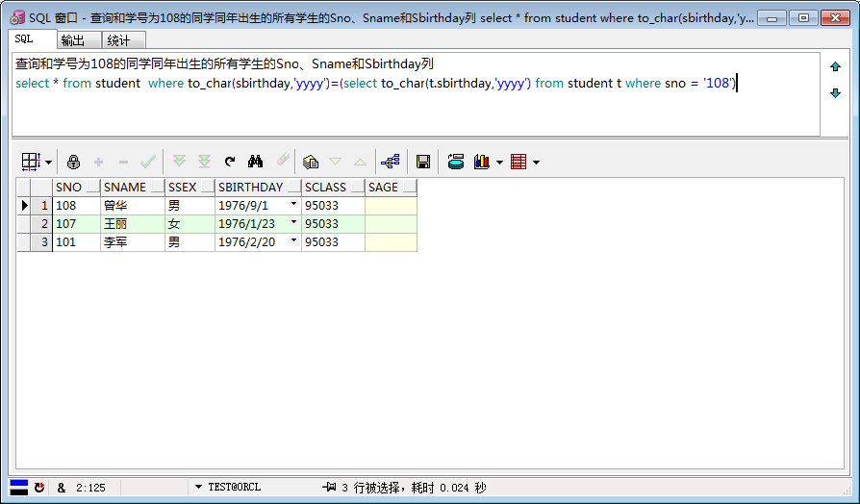This screenshot has width=860, height=504.
Task: Select row 2 by its row number
Action: pos(41,224)
